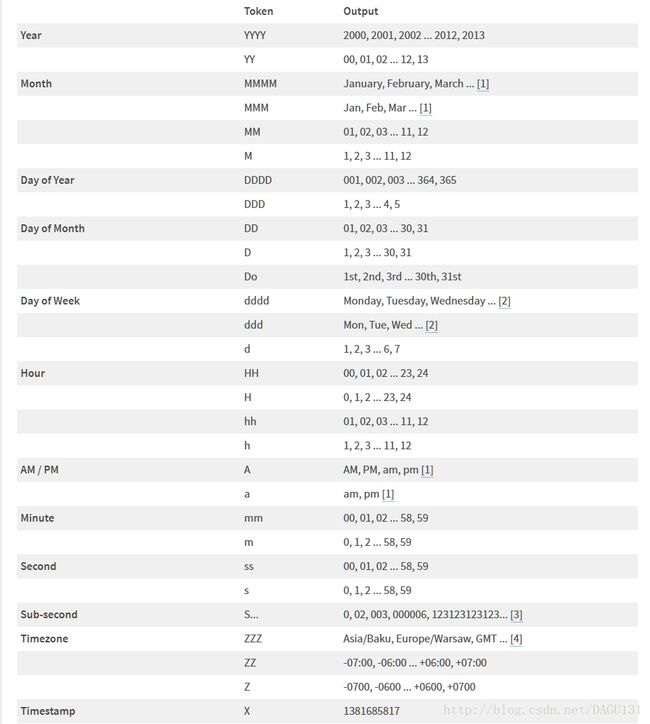The width and height of the screenshot is (650, 724).
Task: Click the Timezone row label
Action: coord(44,639)
